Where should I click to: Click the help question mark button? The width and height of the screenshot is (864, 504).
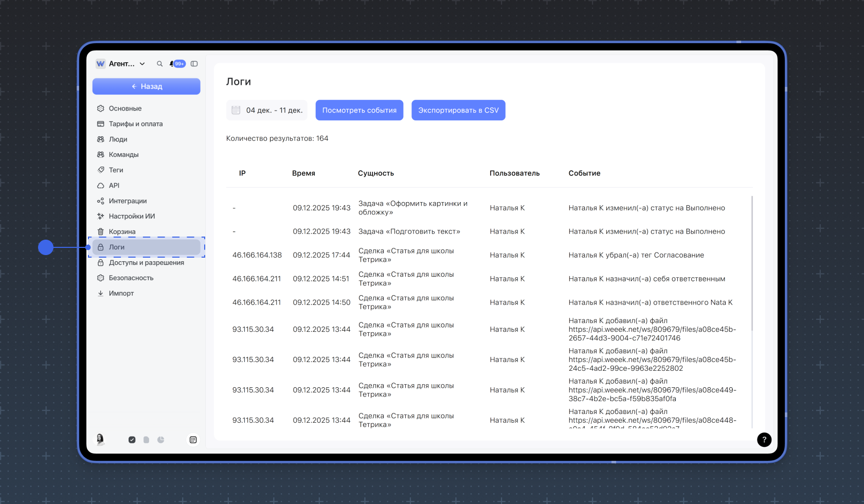pos(764,440)
